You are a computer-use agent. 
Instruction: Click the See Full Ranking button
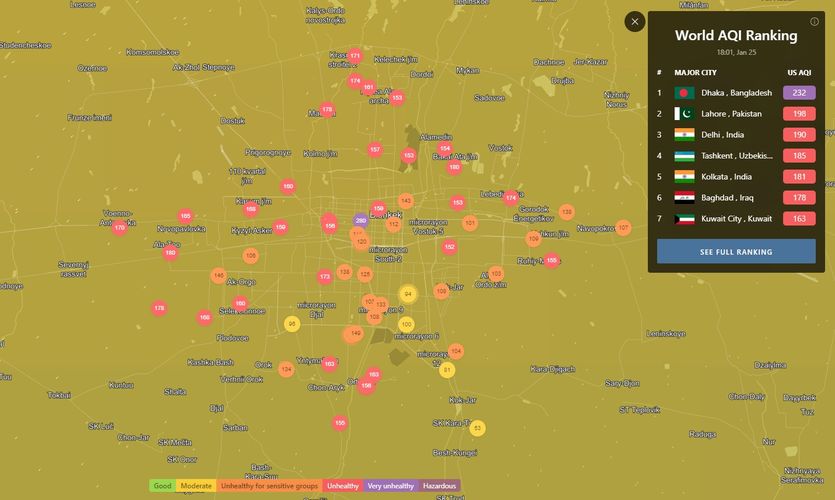click(736, 251)
